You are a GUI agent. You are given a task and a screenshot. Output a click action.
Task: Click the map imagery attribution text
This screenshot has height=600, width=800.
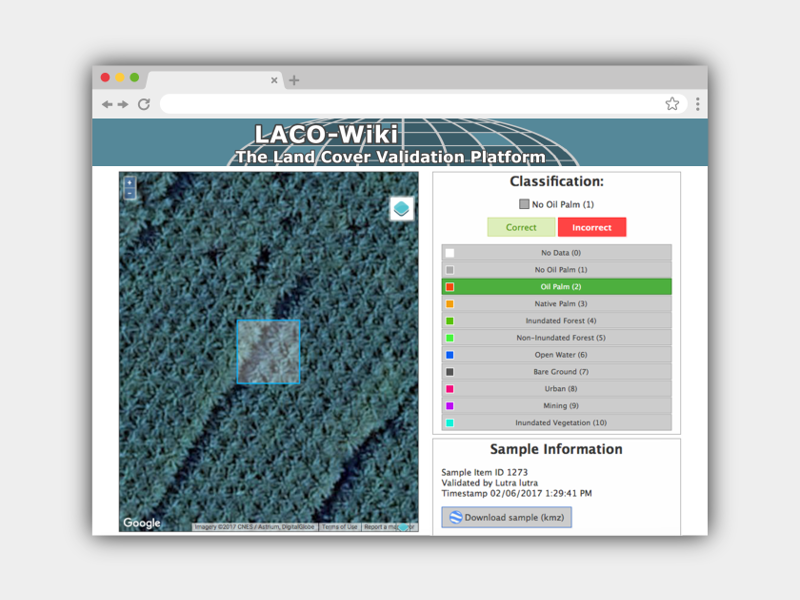tap(255, 527)
